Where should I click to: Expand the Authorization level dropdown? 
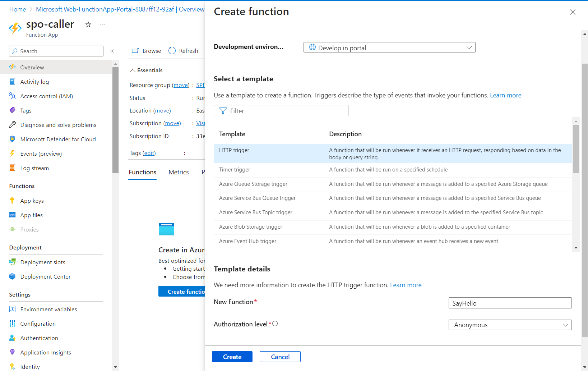(510, 325)
